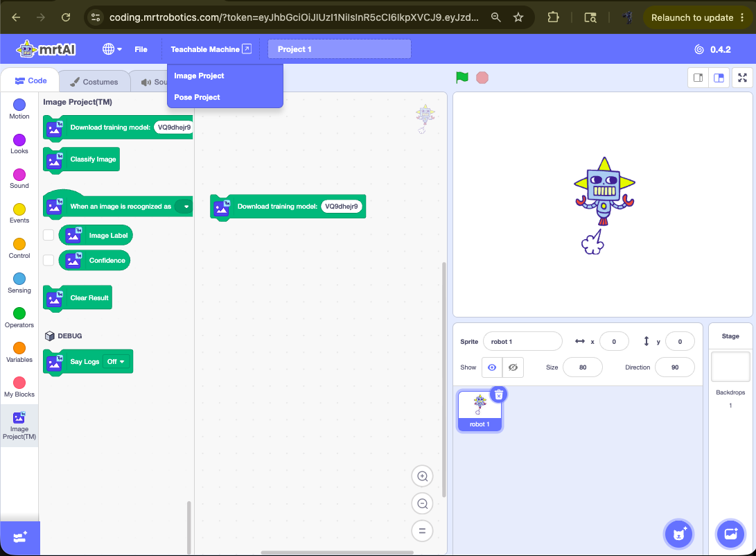Image resolution: width=756 pixels, height=556 pixels.
Task: Click the 0.4.2 version icon
Action: tap(699, 49)
